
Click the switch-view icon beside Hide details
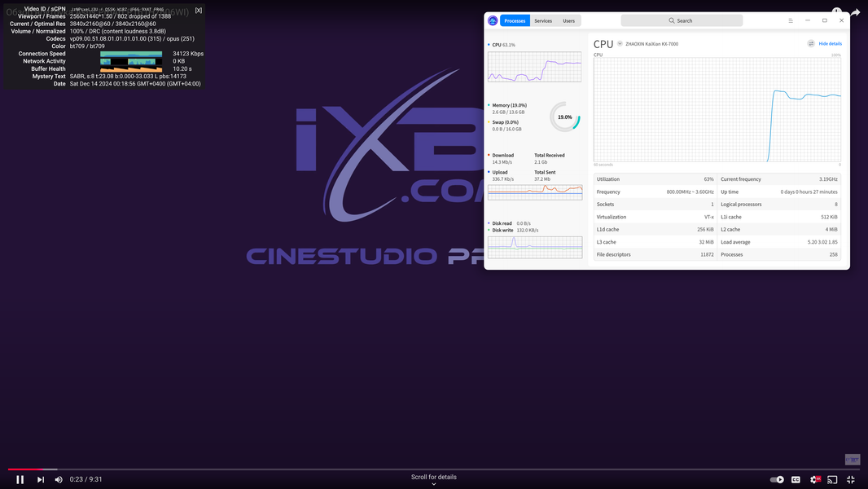(x=811, y=44)
